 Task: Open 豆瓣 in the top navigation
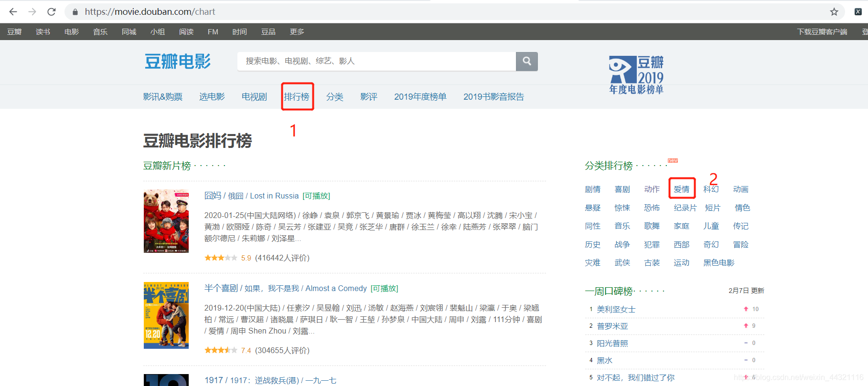pos(14,32)
